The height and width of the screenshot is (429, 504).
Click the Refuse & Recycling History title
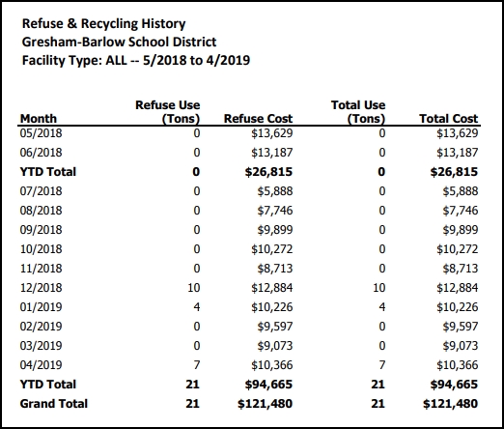[103, 23]
